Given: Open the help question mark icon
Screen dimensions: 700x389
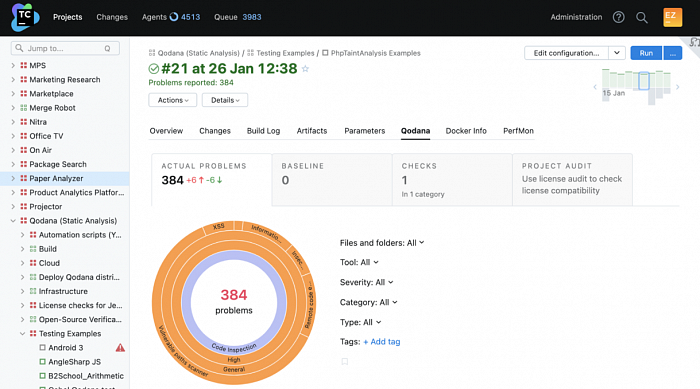Looking at the screenshot, I should click(x=618, y=17).
